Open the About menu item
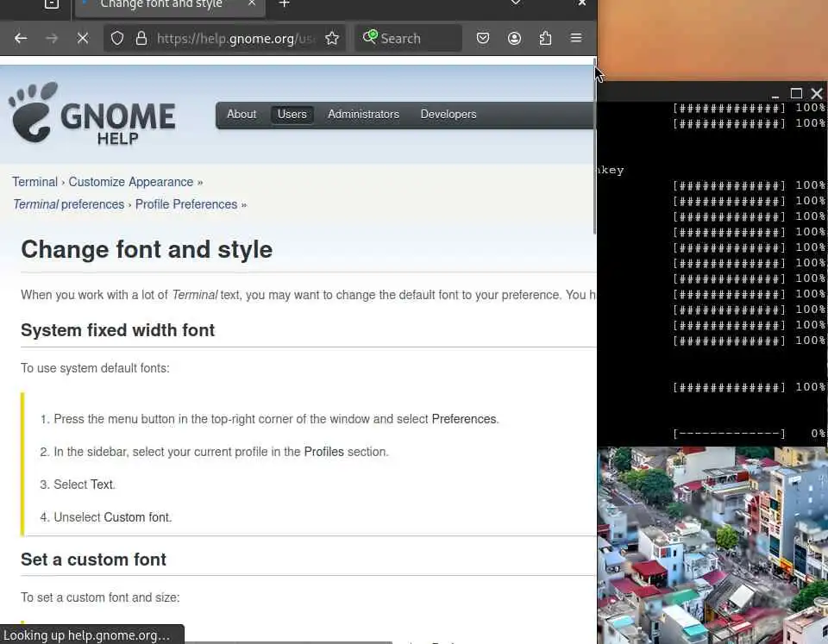Image resolution: width=828 pixels, height=644 pixels. pyautogui.click(x=241, y=115)
